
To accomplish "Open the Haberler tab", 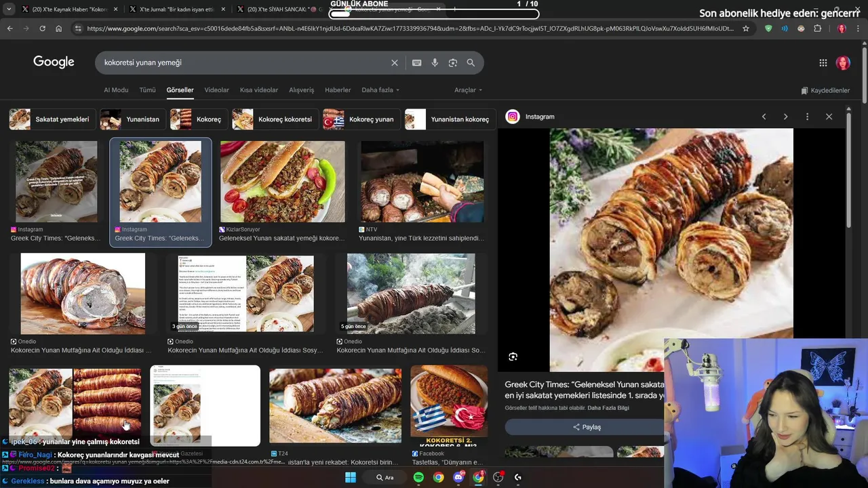I will pos(338,90).
